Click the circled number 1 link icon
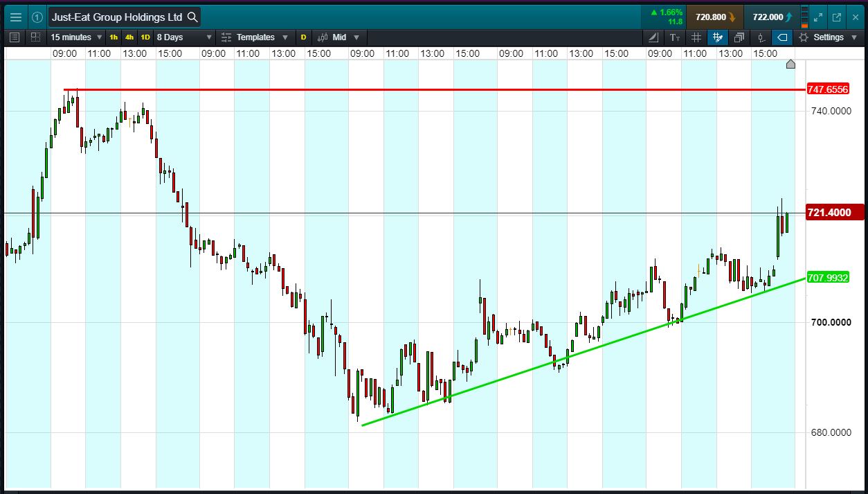 (37, 17)
